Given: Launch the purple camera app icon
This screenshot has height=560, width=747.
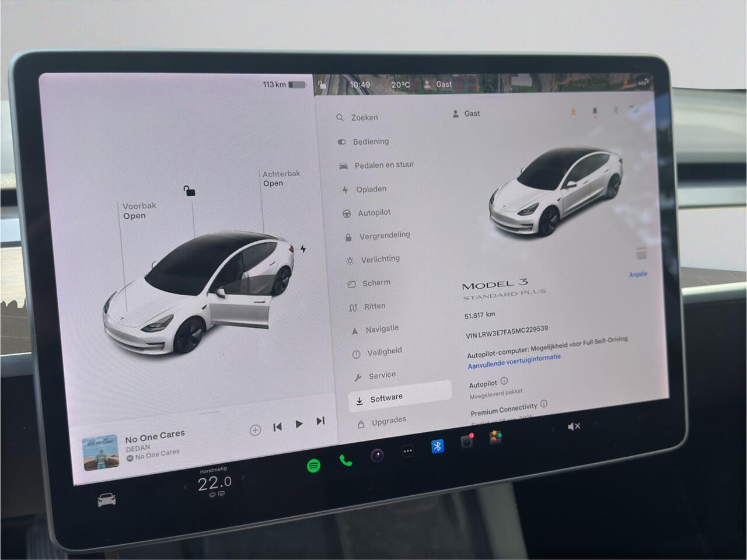Looking at the screenshot, I should 378,455.
